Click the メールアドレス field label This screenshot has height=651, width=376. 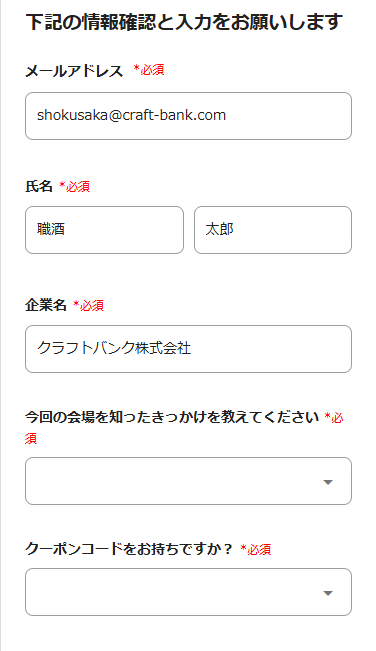pos(74,71)
